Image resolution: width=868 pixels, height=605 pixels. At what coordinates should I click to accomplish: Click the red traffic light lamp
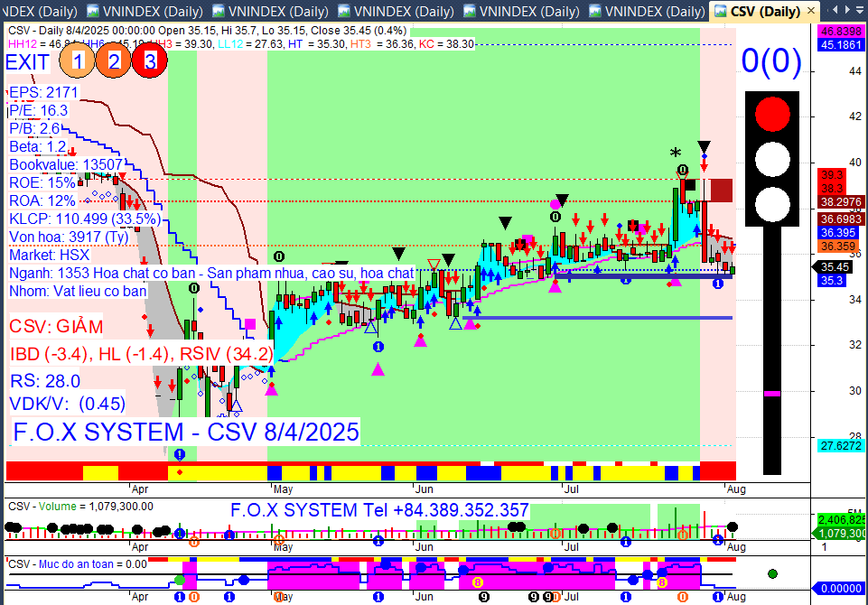tap(772, 114)
